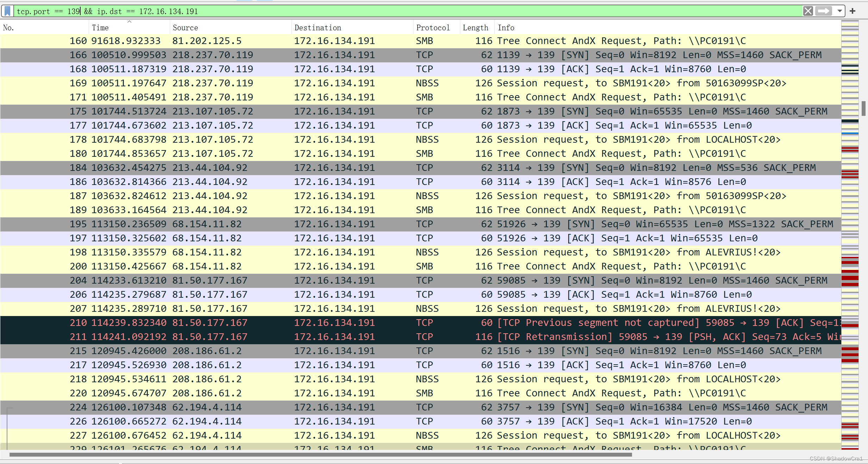Apply the display filter arrow button
The width and height of the screenshot is (868, 464).
pos(824,11)
